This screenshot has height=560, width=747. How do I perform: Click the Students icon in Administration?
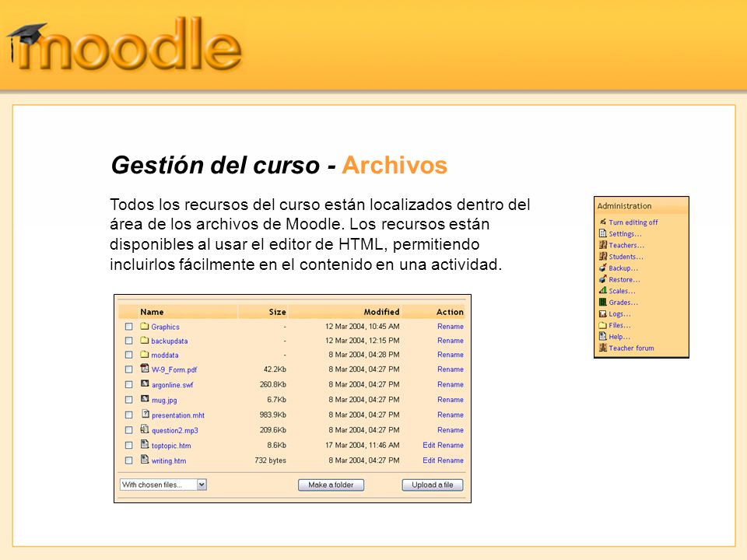click(602, 256)
